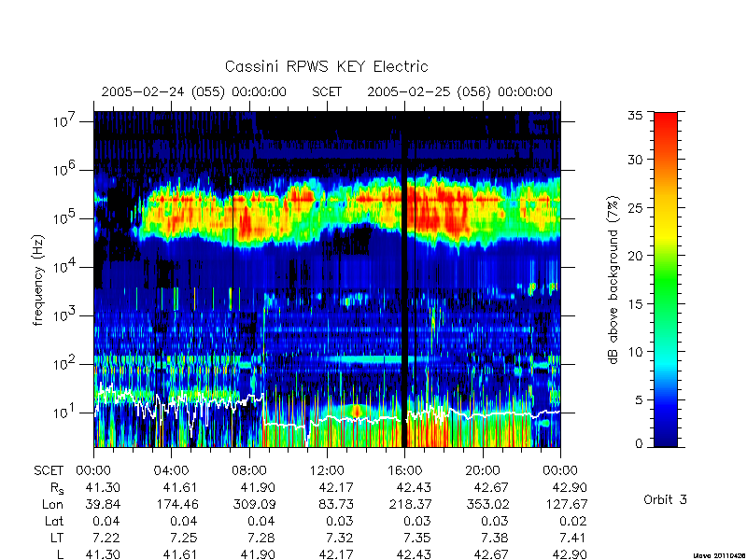Viewport: 747px width, 560px height.
Task: Click the Lon value 83.73
Action: (x=336, y=504)
